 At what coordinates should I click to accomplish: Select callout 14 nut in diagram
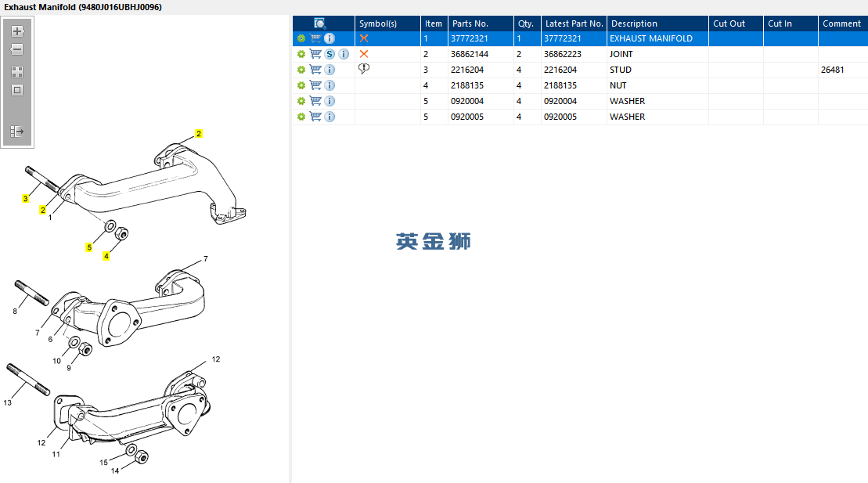coord(114,470)
